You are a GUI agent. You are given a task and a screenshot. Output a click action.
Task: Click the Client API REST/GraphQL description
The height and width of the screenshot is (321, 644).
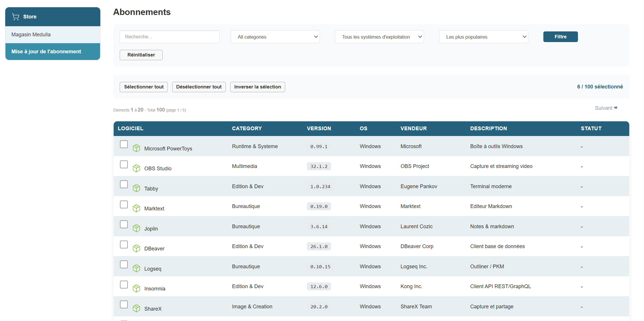pos(500,286)
